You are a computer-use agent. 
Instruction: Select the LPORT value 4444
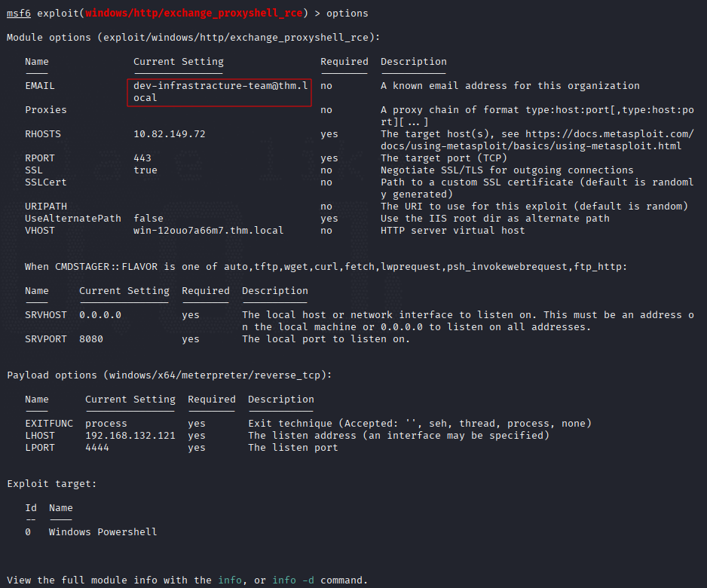coord(97,448)
